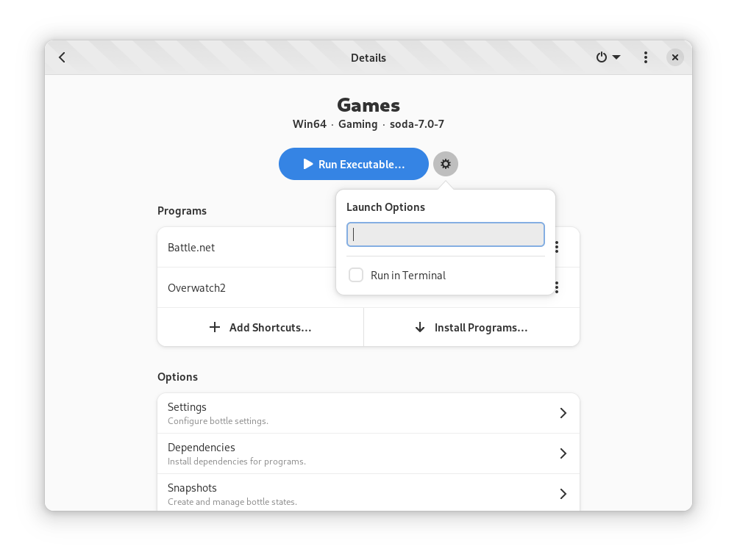The height and width of the screenshot is (560, 737).
Task: Open the three-dot main menu
Action: coord(645,57)
